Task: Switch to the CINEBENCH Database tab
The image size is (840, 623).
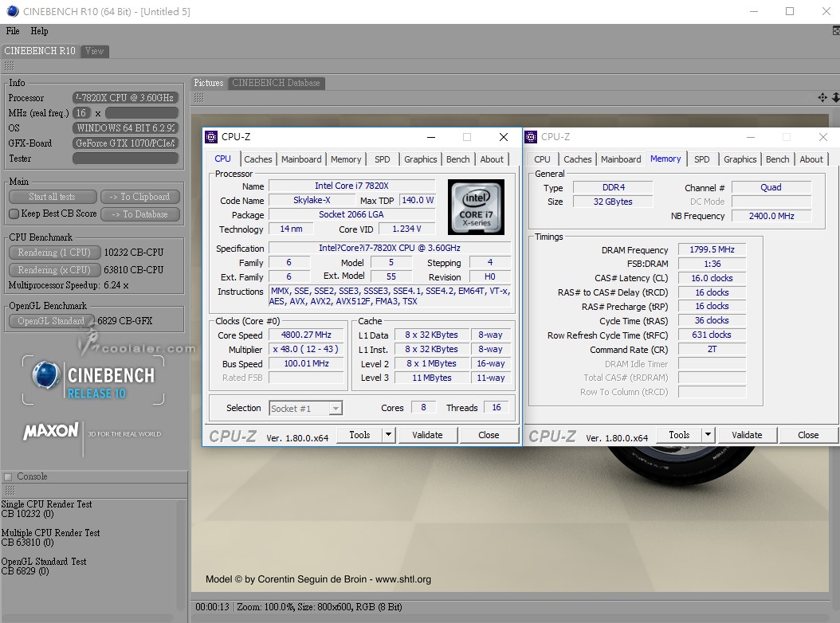Action: pyautogui.click(x=276, y=83)
